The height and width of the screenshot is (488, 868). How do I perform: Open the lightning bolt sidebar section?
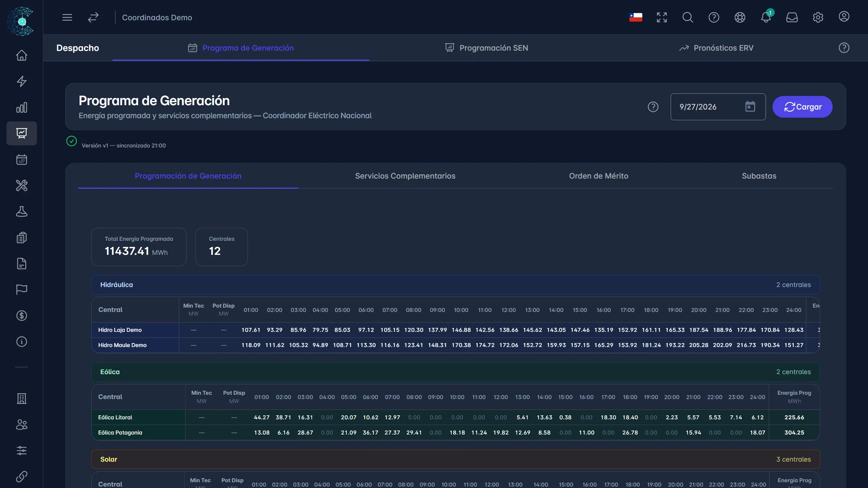click(x=22, y=81)
